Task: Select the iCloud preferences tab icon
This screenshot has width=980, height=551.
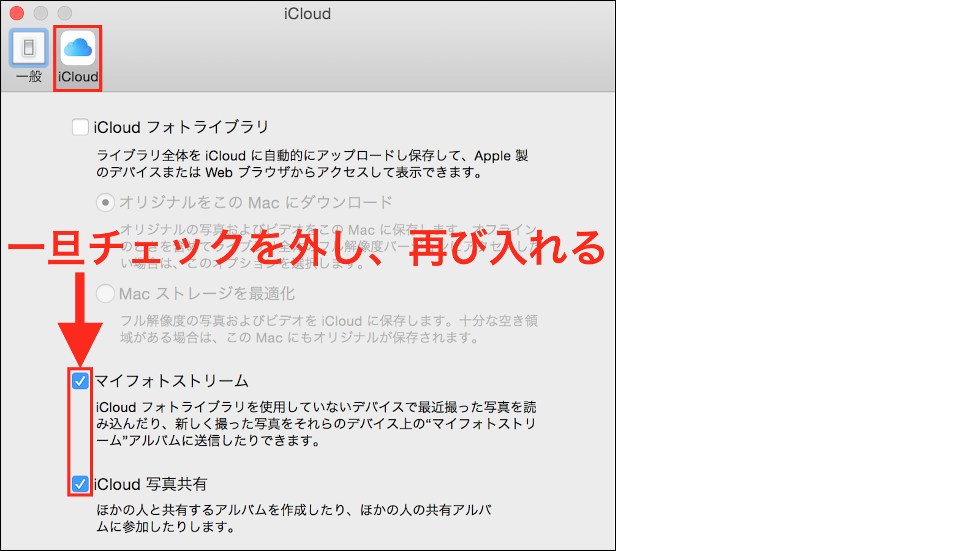Action: tap(78, 58)
